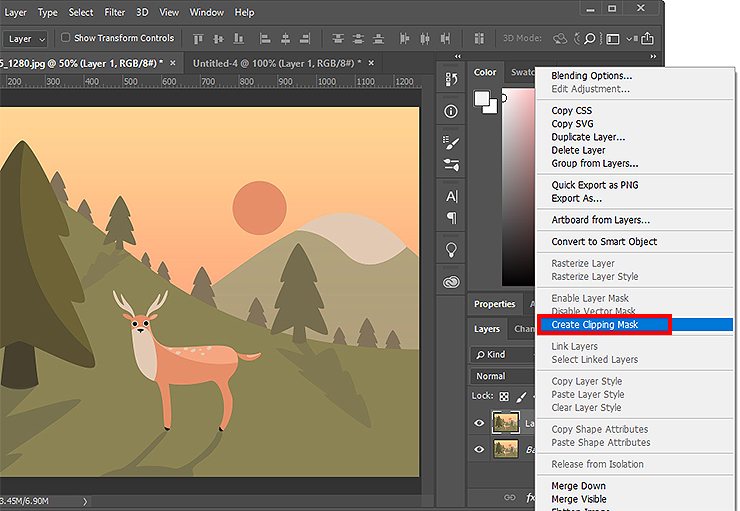This screenshot has width=740, height=511.
Task: Click the fx layer style icon
Action: point(530,497)
